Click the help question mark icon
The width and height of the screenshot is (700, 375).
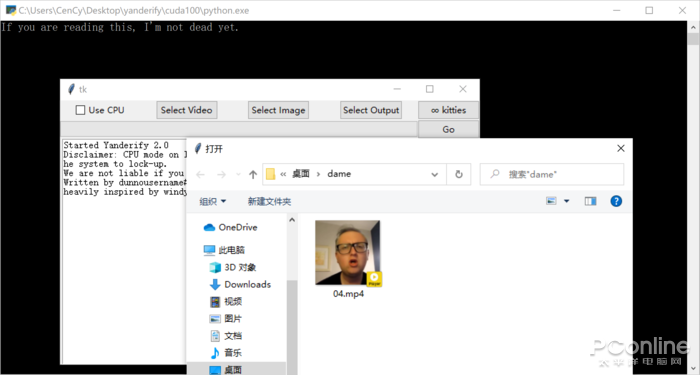click(x=616, y=201)
